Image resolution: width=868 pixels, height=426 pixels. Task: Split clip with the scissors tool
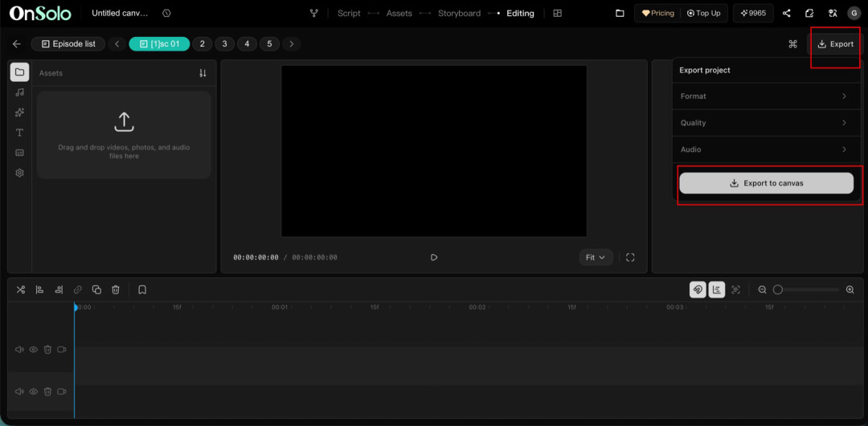[x=21, y=289]
